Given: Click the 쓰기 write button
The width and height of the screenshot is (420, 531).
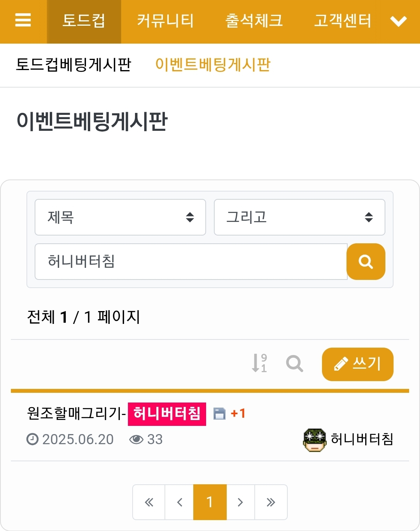Looking at the screenshot, I should (x=357, y=364).
